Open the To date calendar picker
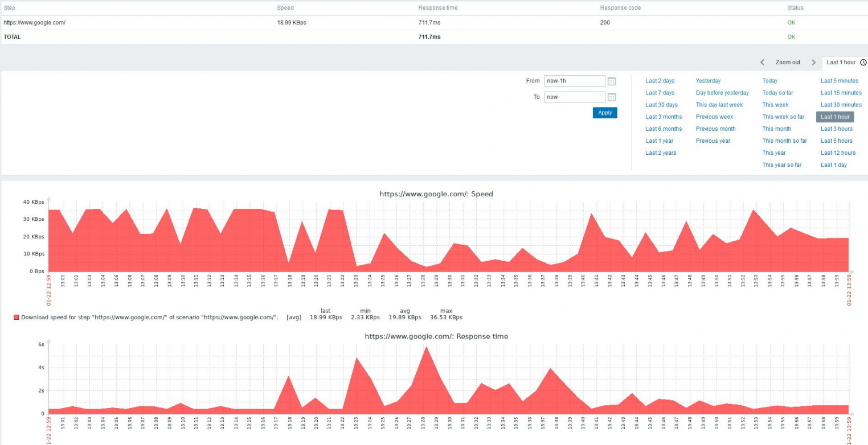Screen dimensions: 868x445 click(612, 97)
